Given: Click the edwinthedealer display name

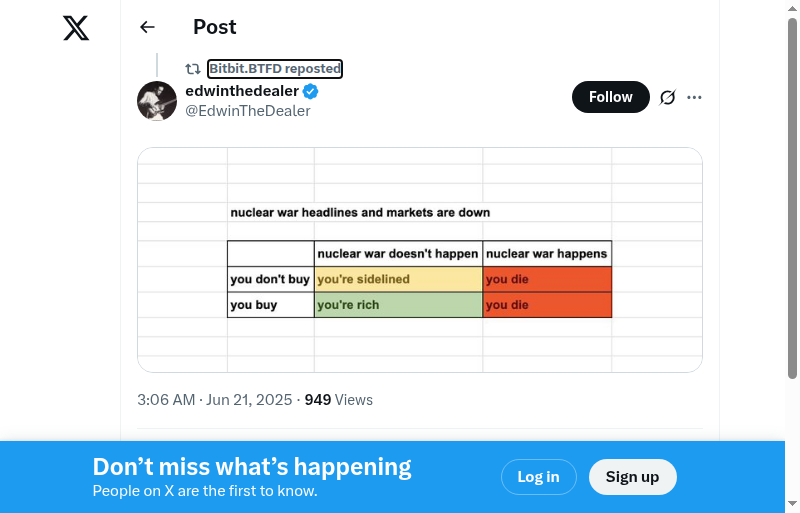Looking at the screenshot, I should click(242, 91).
